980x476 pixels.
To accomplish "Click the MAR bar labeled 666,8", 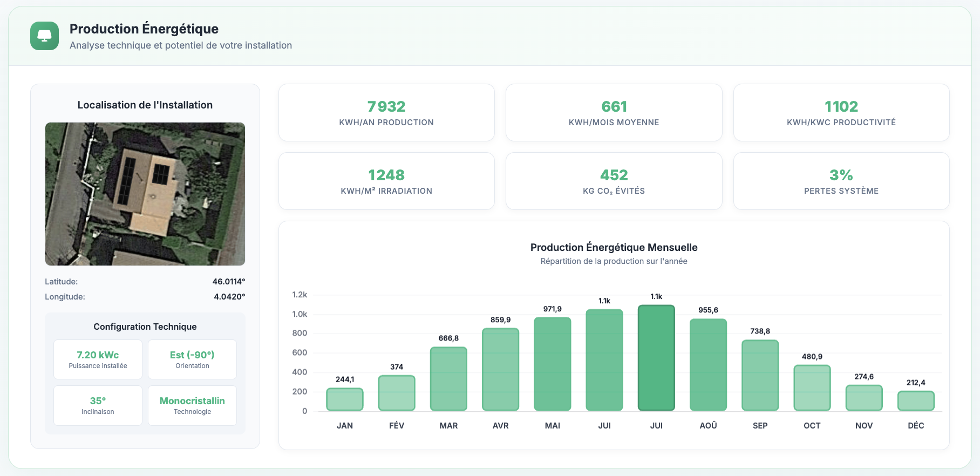I will (448, 379).
